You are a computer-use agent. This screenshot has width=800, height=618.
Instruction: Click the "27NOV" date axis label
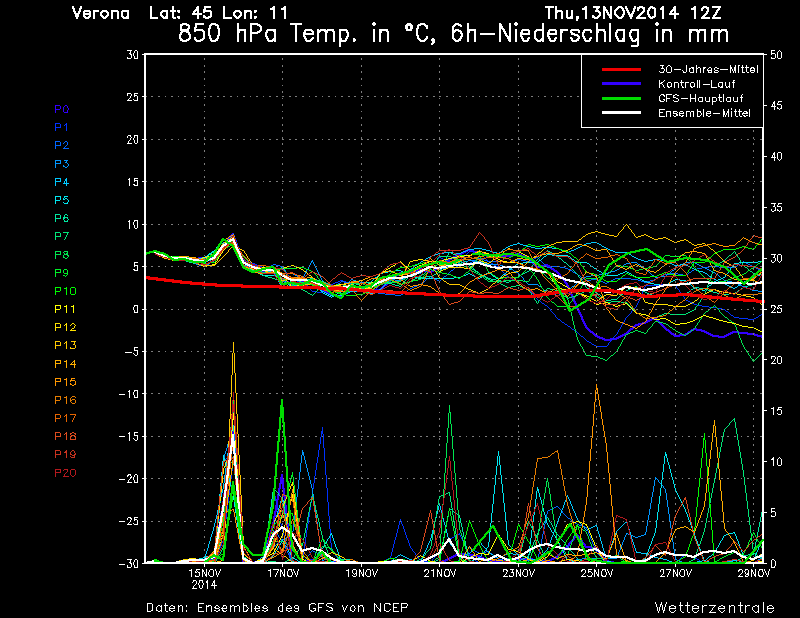click(676, 573)
